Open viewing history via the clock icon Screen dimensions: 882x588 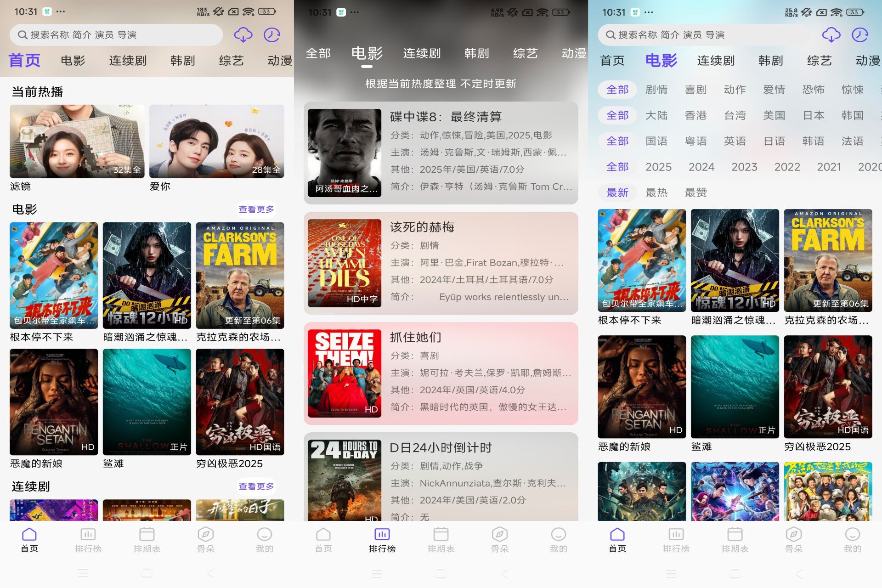272,34
